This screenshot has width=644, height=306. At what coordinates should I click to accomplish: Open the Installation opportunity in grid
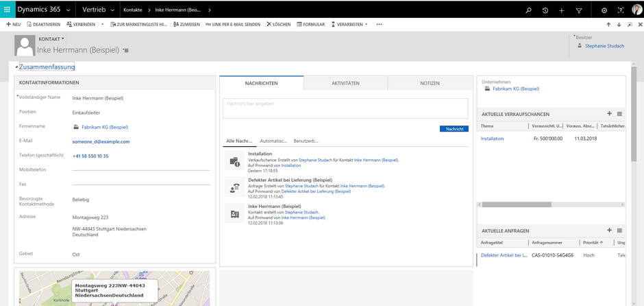coord(492,139)
